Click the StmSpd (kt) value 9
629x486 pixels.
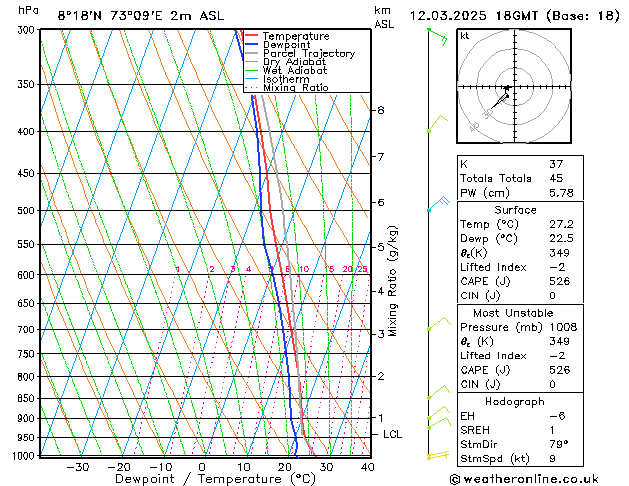[x=552, y=458]
